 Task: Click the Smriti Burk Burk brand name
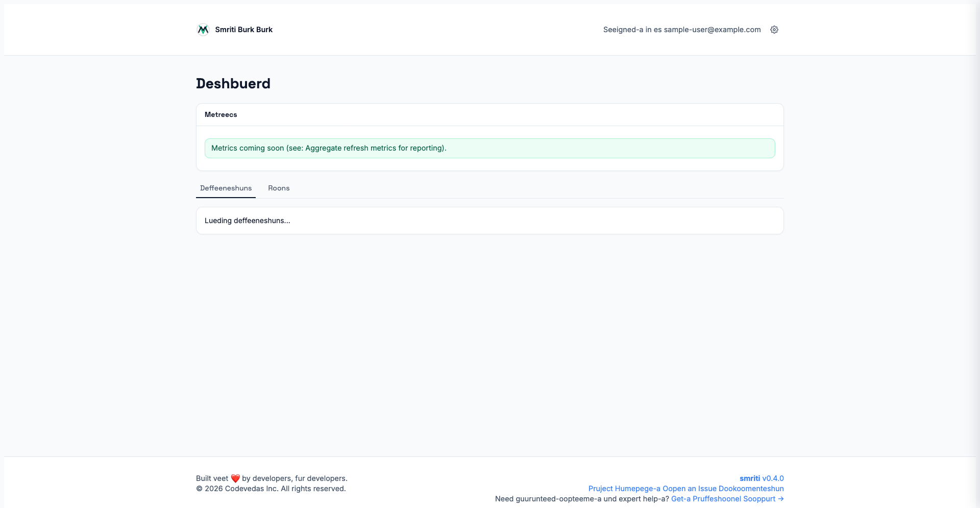pyautogui.click(x=243, y=30)
